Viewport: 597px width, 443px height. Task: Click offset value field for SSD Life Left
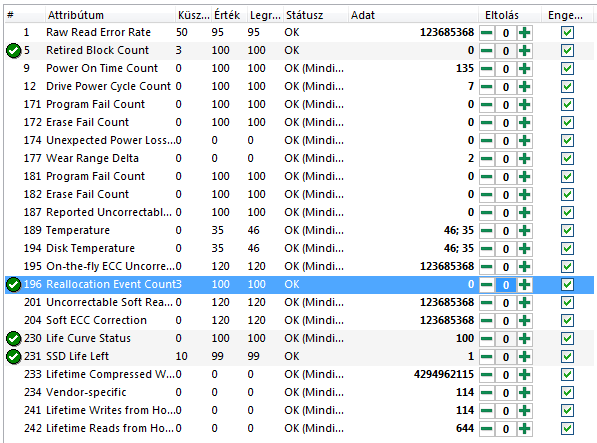click(506, 357)
